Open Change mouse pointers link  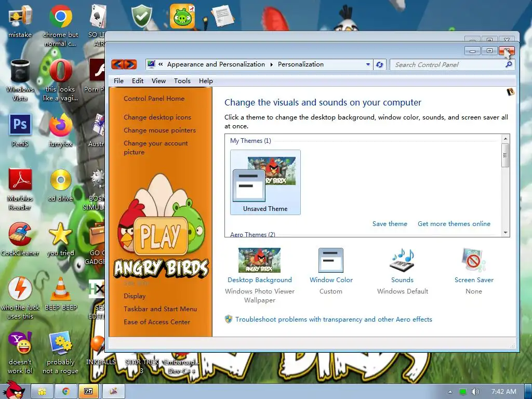[x=159, y=130]
